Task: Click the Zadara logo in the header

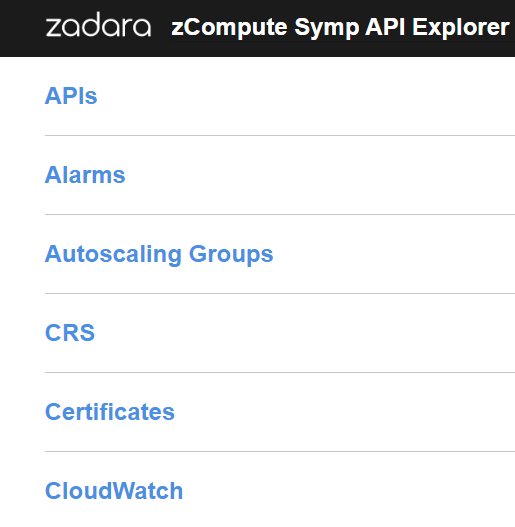Action: tap(98, 24)
